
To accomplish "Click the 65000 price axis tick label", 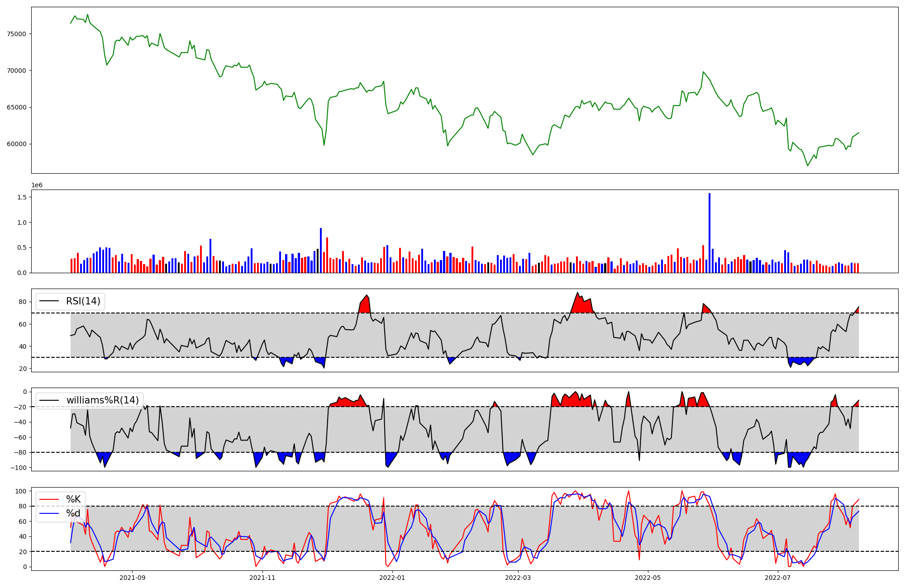I will pos(17,108).
